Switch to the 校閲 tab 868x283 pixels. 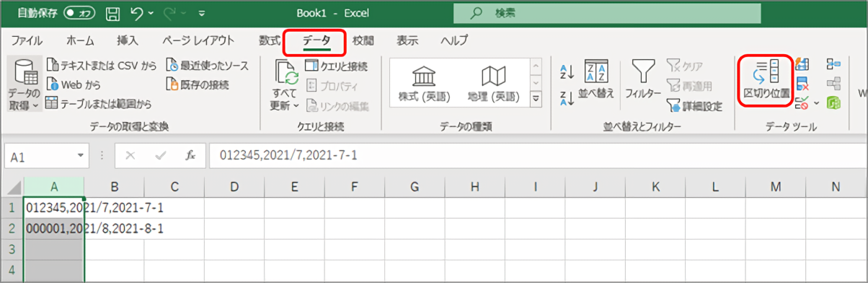coord(364,40)
